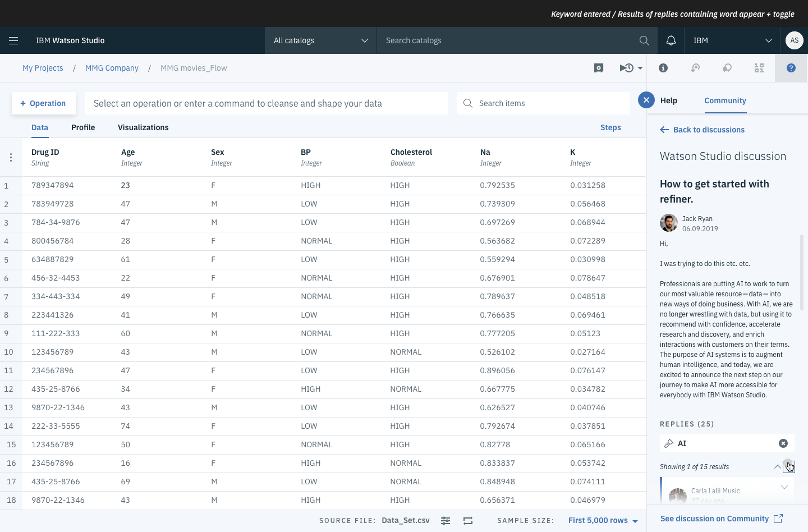Click the blue help question mark icon
Viewport: 808px width, 532px height.
791,68
